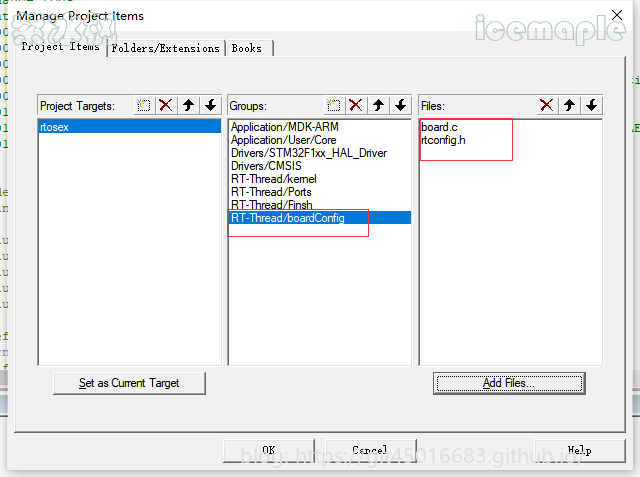Image resolution: width=640 pixels, height=477 pixels.
Task: Delete the selected file
Action: [547, 106]
